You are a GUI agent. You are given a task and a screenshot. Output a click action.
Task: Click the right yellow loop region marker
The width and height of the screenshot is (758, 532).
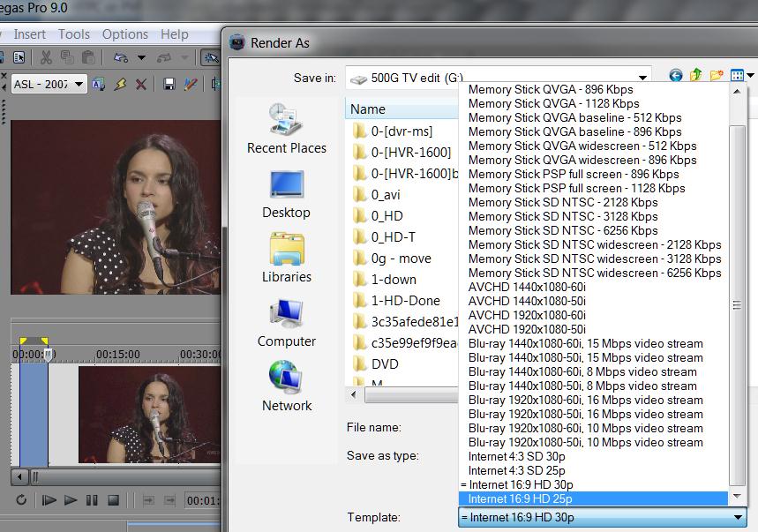point(44,341)
